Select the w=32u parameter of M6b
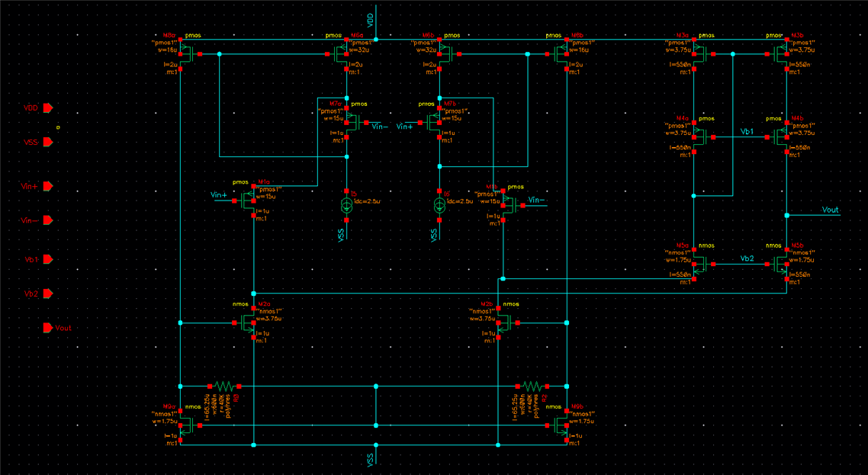This screenshot has height=475, width=868. [426, 50]
